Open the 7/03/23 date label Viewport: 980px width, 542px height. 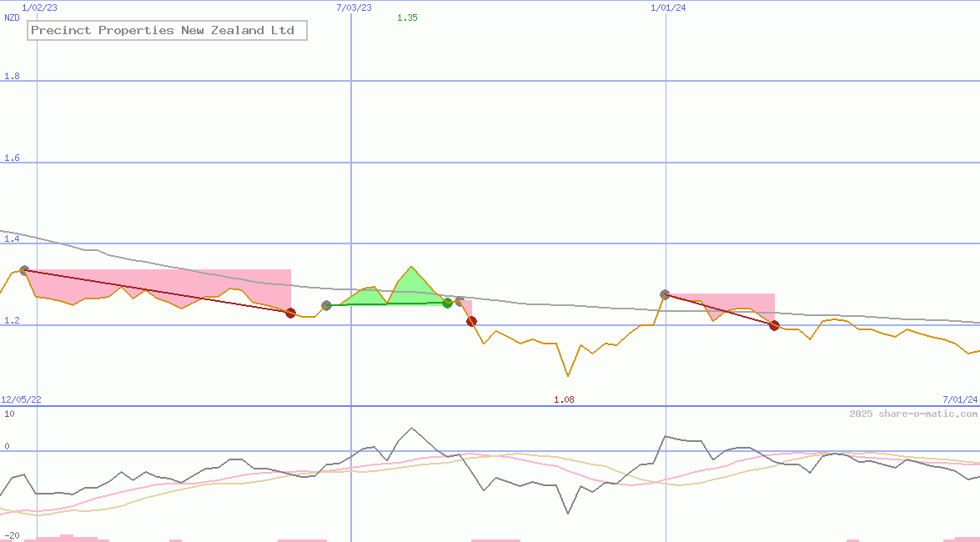pos(353,8)
